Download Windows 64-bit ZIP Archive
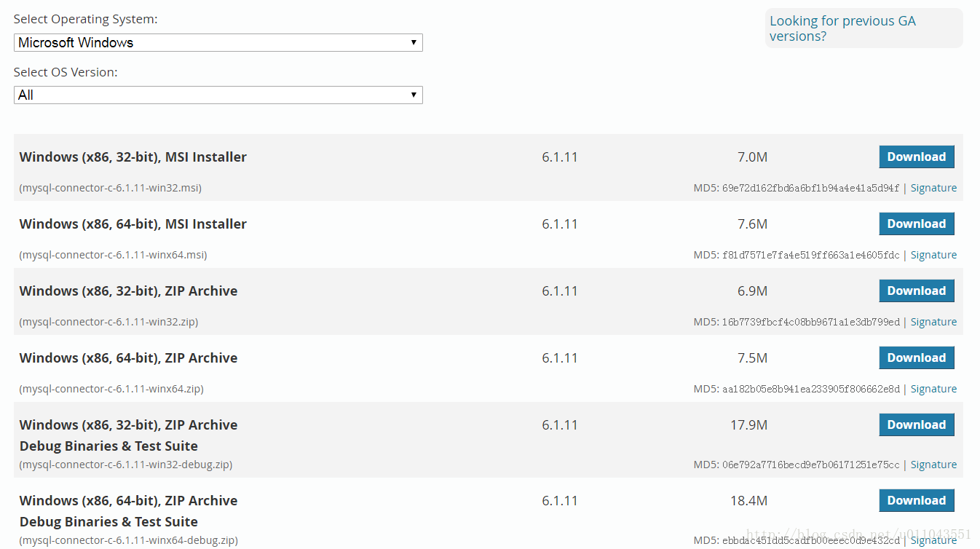Viewport: 980px width, 549px height. (x=917, y=358)
